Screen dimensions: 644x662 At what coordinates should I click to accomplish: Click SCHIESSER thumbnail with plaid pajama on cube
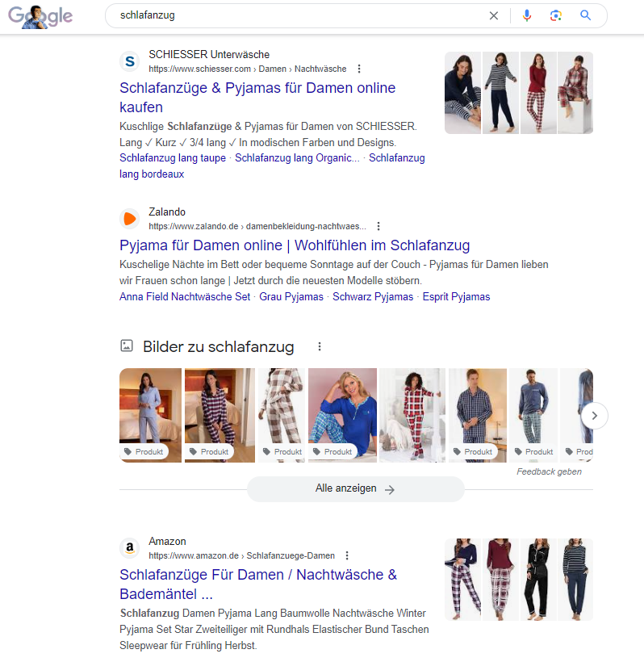tap(575, 93)
